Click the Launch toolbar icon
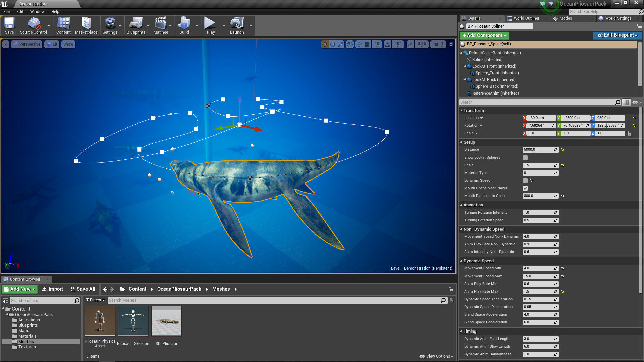This screenshot has width=644, height=362. 237,26
